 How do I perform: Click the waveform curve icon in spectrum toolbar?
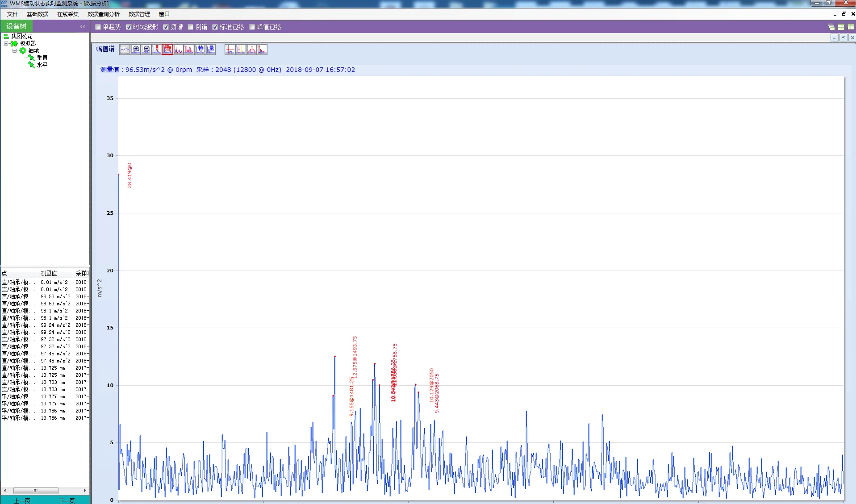click(x=125, y=50)
